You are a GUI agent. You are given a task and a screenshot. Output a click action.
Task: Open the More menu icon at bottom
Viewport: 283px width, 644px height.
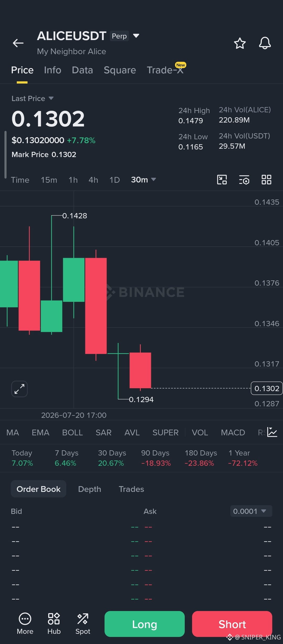(x=25, y=624)
